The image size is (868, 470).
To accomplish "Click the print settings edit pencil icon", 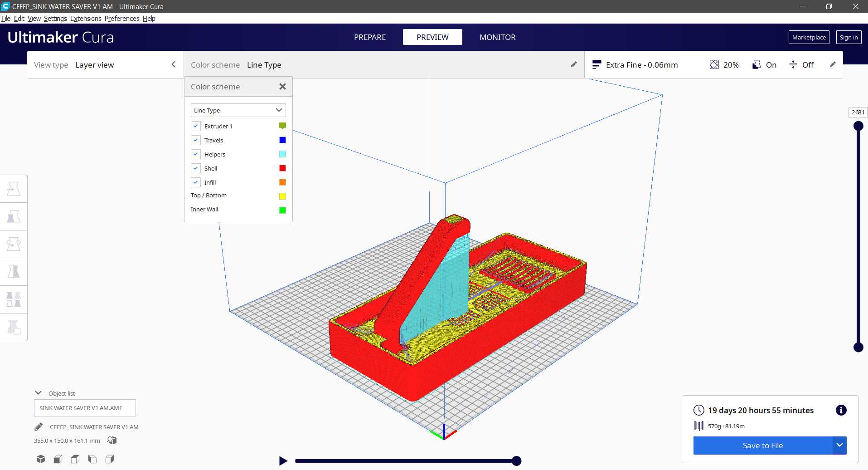I will pos(833,64).
